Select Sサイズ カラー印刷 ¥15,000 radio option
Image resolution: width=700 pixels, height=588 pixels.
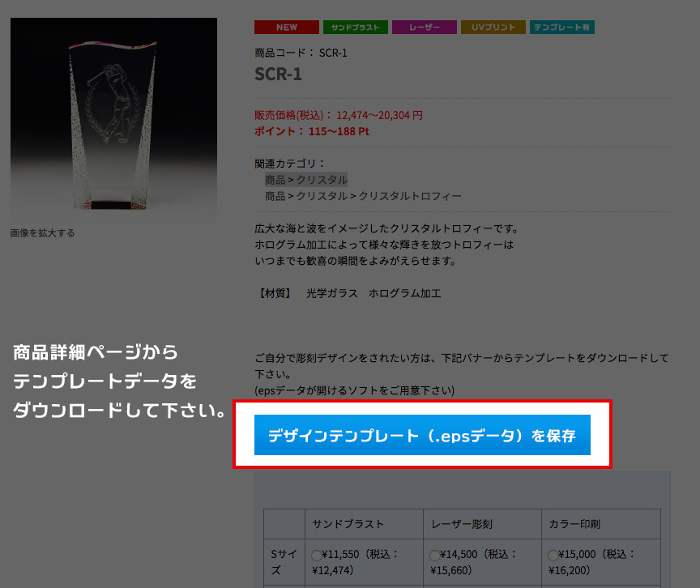pos(553,555)
